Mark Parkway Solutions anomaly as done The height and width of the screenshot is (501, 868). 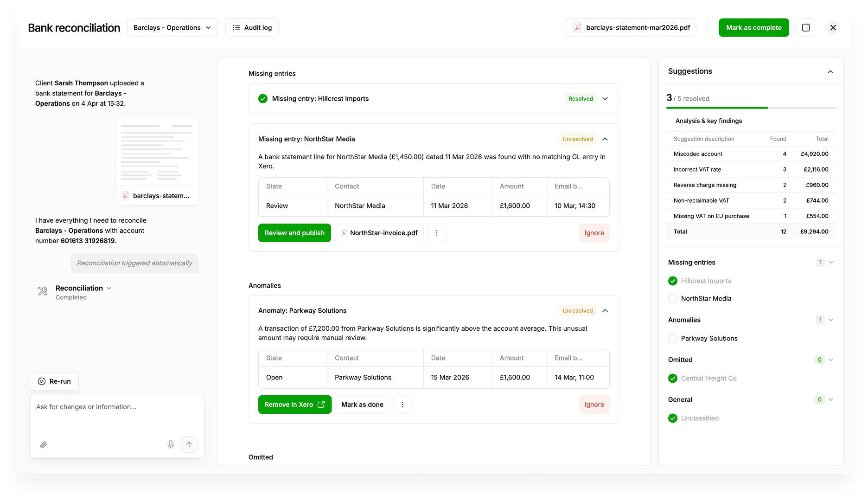click(363, 405)
